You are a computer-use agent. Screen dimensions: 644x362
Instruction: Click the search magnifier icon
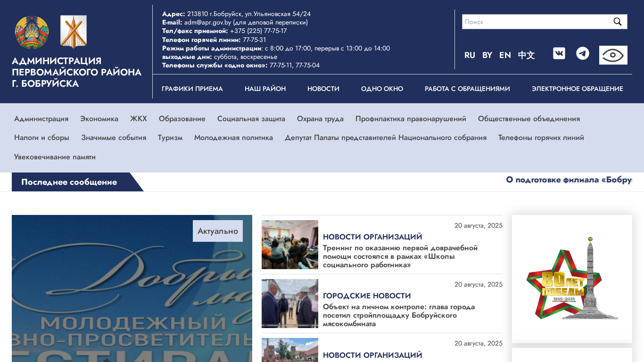click(617, 22)
